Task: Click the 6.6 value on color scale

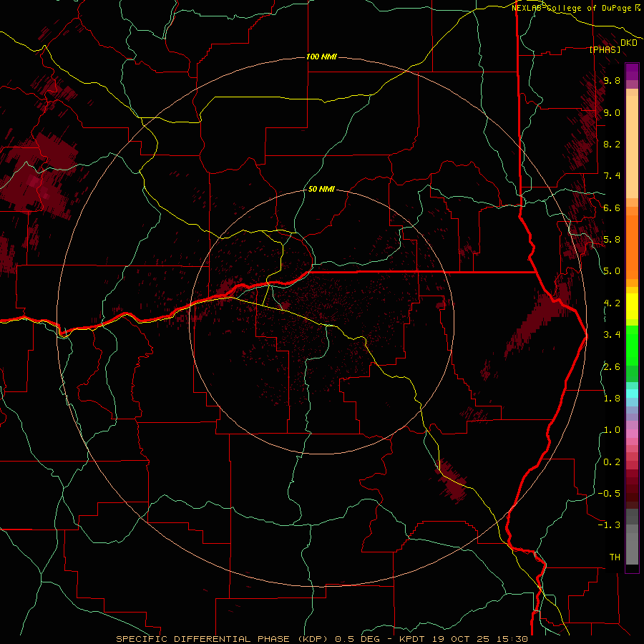Action: click(x=612, y=208)
